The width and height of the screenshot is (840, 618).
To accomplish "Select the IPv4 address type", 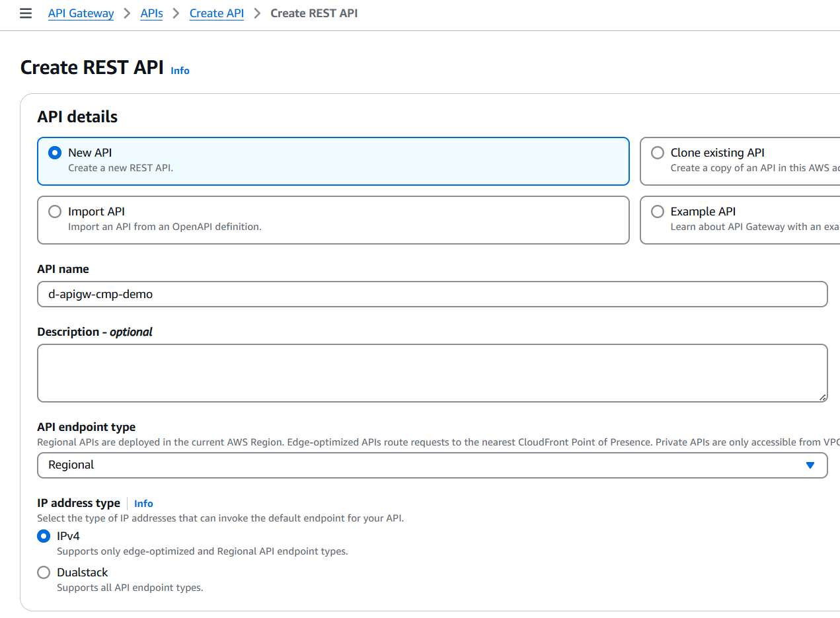I will click(44, 536).
